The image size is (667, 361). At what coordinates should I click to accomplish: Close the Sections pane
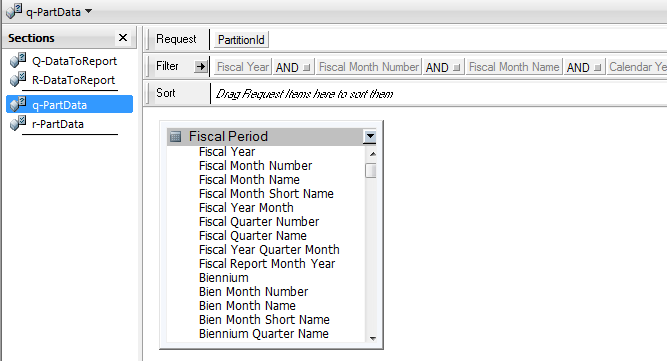point(123,38)
